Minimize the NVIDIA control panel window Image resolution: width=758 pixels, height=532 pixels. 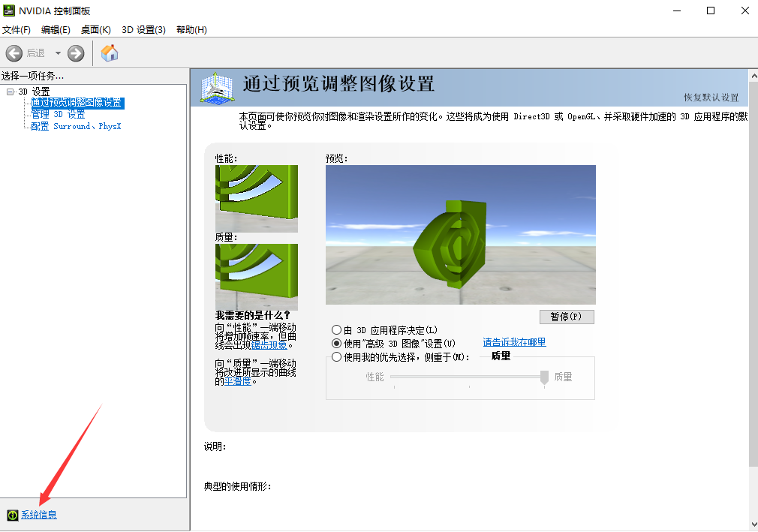tap(677, 11)
